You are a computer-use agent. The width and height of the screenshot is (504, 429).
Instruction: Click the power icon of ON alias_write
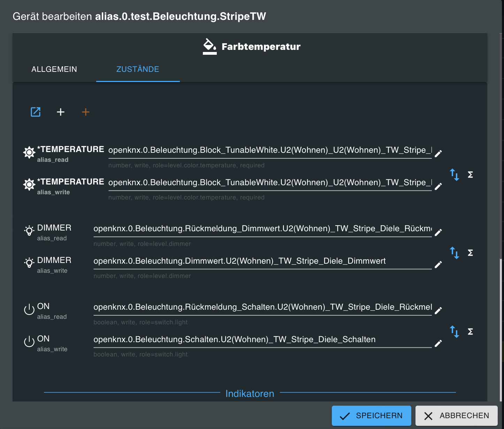point(29,342)
